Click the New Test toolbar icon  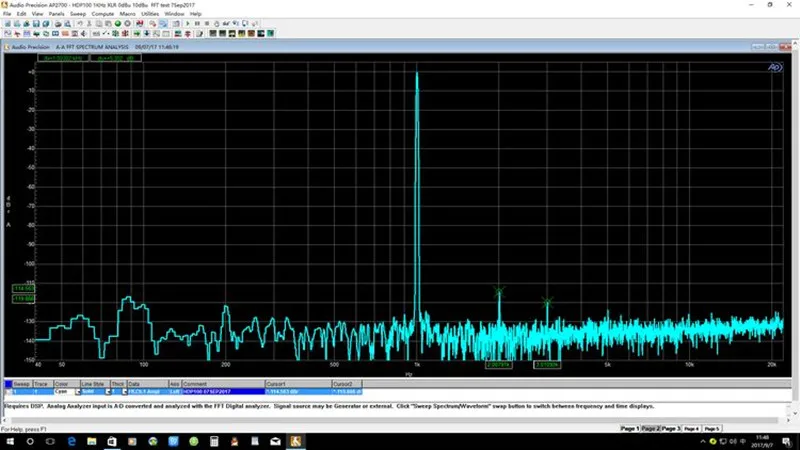(8, 23)
